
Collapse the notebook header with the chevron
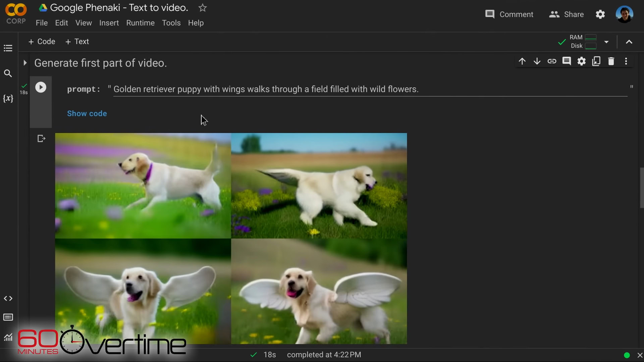click(x=629, y=42)
